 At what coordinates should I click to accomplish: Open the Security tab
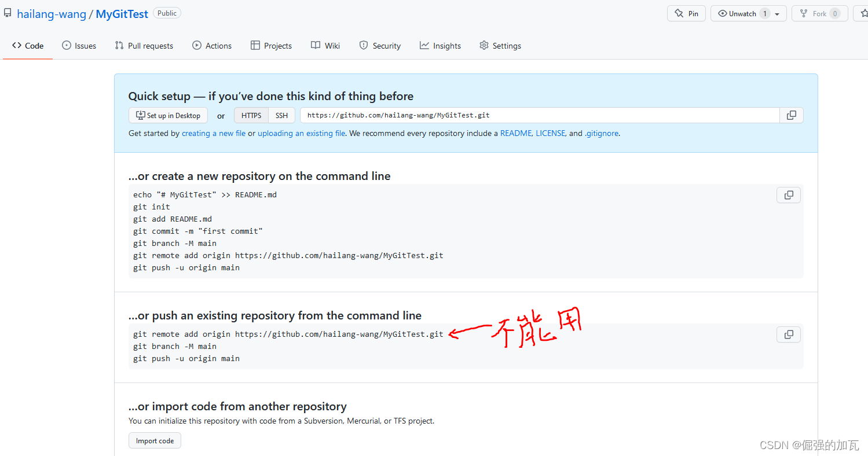tap(380, 46)
